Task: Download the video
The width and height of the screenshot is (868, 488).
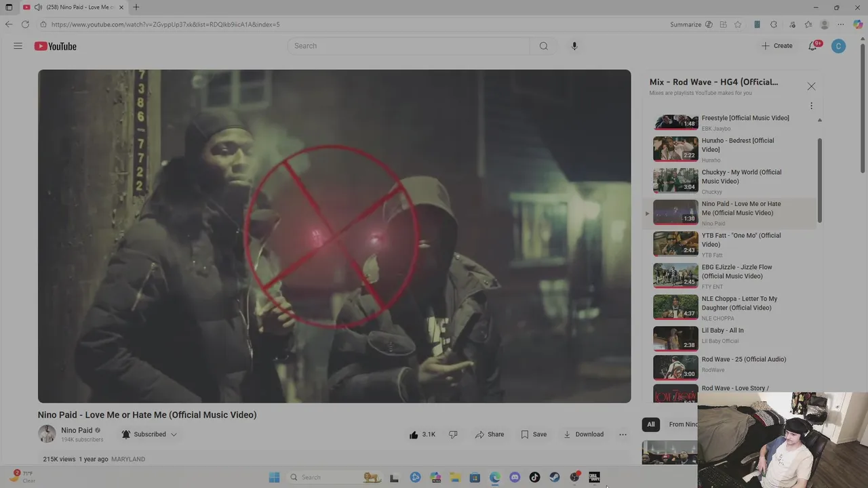Action: (x=583, y=434)
